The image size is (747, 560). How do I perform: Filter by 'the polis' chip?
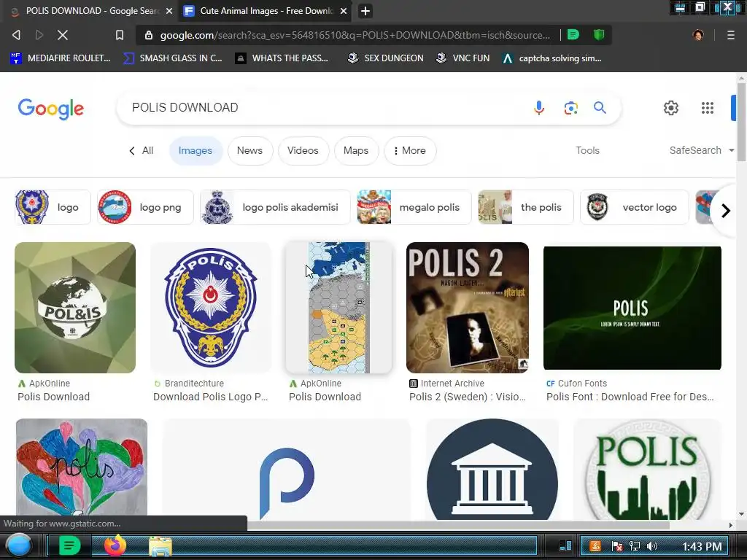click(x=525, y=207)
